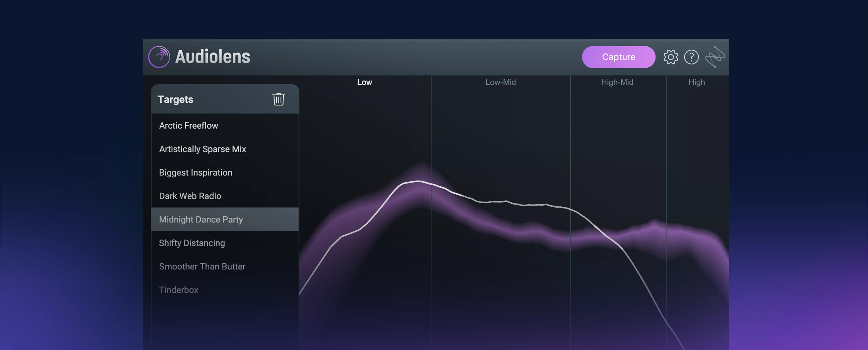This screenshot has width=868, height=350.
Task: Choose the Artistically Sparse Mix target
Action: [203, 149]
